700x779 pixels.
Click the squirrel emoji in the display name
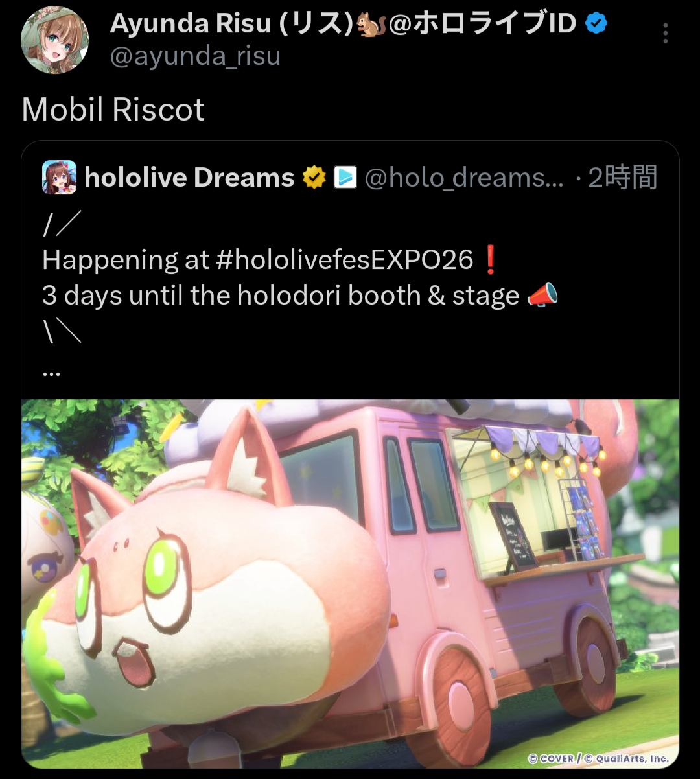(x=370, y=24)
